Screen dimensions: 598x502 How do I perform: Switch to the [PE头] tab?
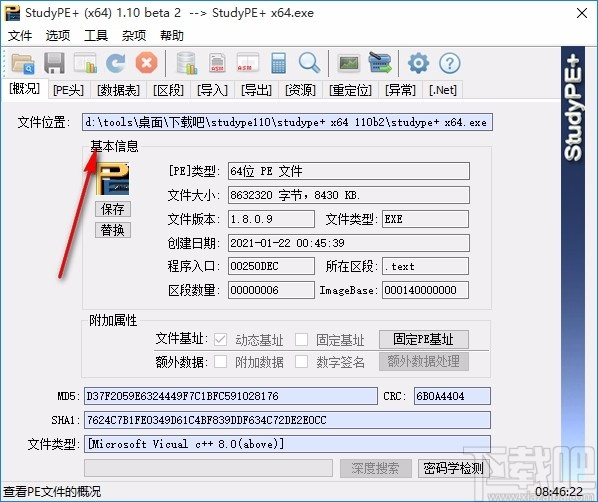click(x=68, y=90)
